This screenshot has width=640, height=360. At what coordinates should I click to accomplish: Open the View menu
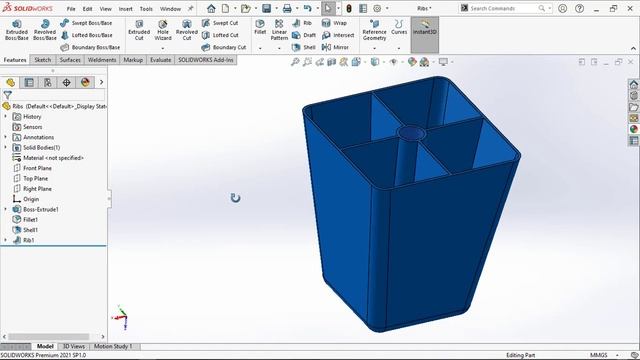point(105,9)
